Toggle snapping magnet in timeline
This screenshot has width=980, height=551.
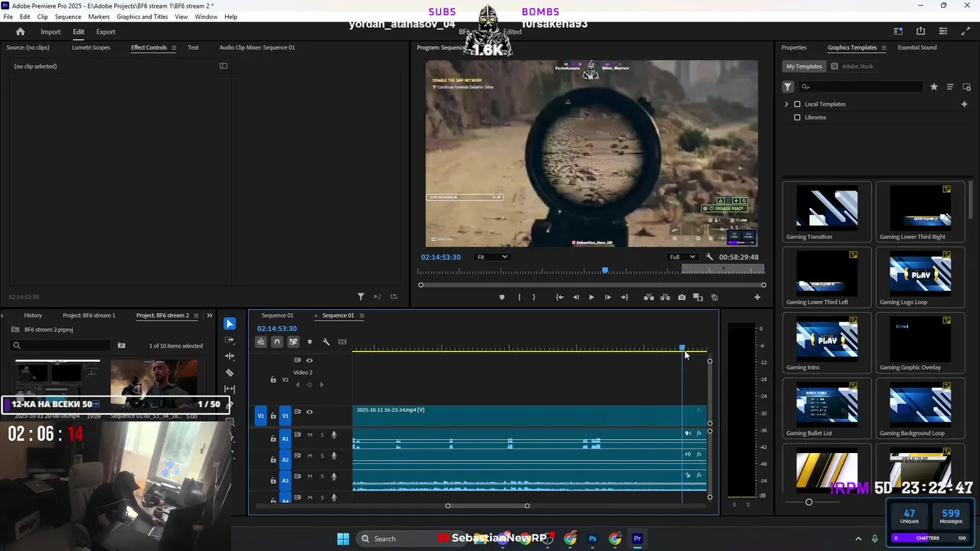click(x=277, y=342)
